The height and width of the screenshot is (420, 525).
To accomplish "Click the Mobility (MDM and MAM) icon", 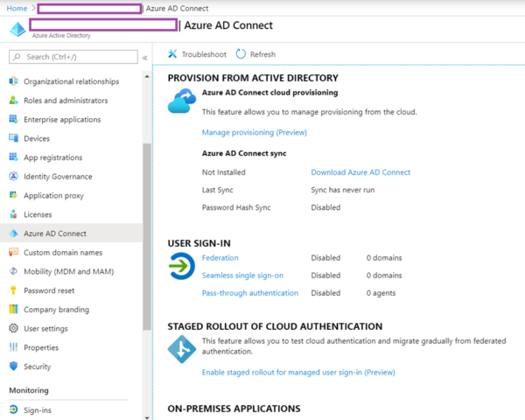I will coord(13,271).
